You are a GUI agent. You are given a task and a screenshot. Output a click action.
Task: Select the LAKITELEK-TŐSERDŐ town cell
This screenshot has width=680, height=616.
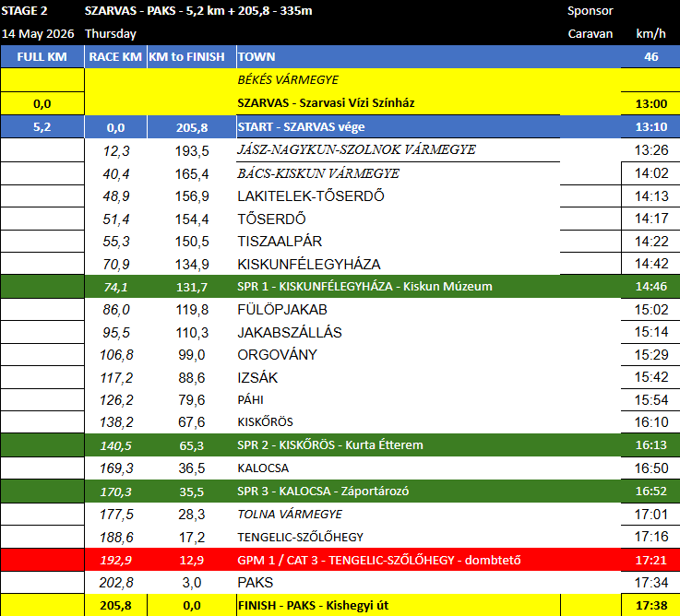tap(310, 196)
